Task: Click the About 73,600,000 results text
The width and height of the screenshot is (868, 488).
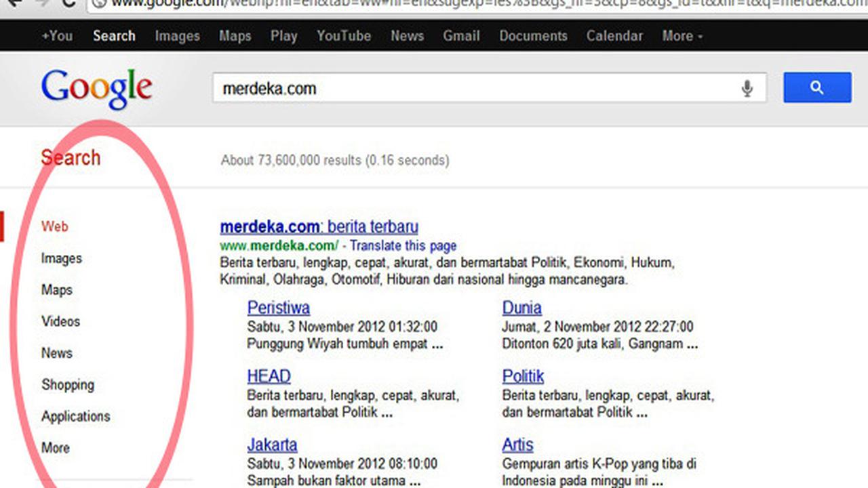Action: pos(335,161)
